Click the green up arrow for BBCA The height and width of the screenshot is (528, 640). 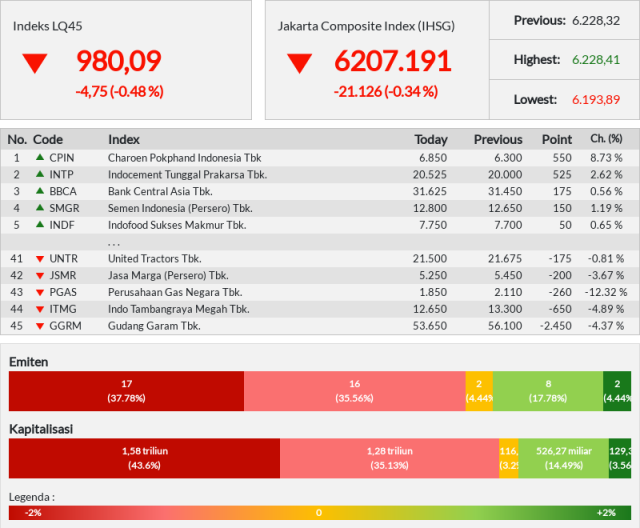pyautogui.click(x=40, y=191)
